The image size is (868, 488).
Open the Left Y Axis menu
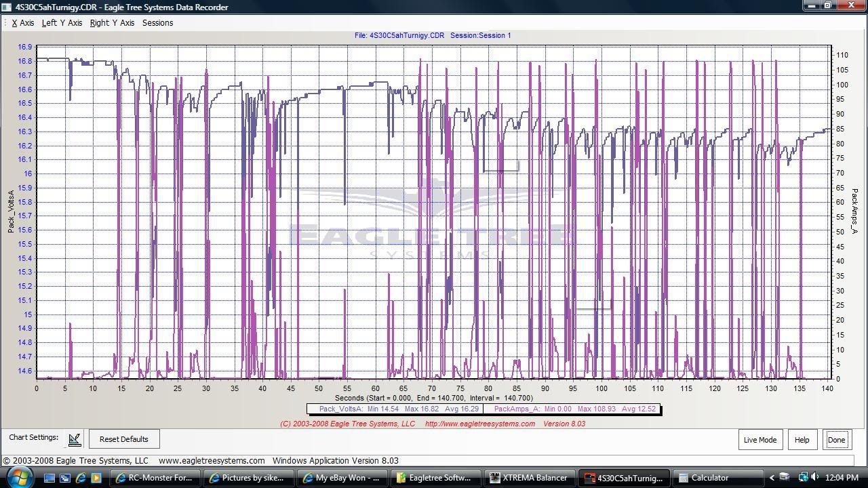[62, 23]
